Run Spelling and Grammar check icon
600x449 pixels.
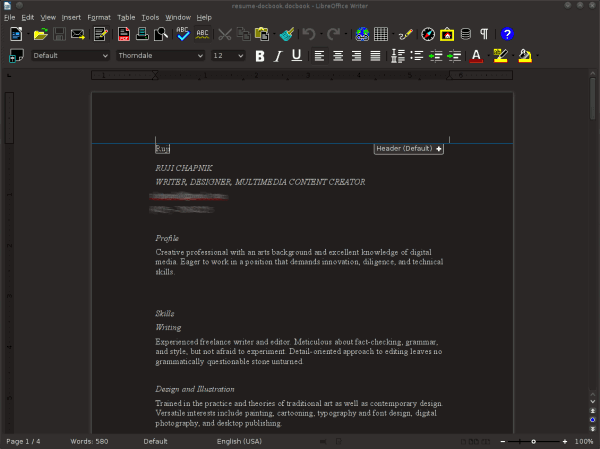183,34
